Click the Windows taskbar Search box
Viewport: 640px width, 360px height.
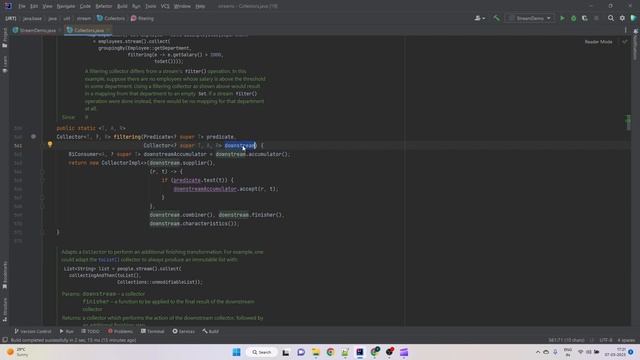point(262,352)
